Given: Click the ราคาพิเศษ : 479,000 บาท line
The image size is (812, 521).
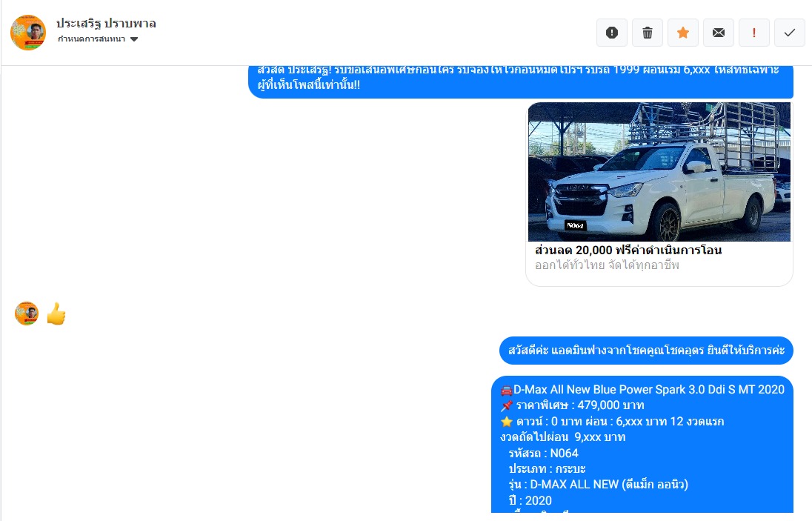Looking at the screenshot, I should (x=572, y=405).
